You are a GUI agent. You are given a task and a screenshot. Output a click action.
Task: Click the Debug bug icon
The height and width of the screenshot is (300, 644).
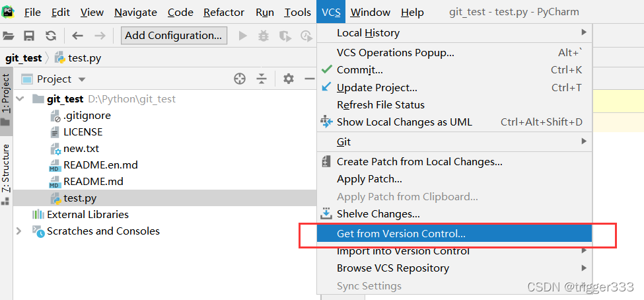264,36
